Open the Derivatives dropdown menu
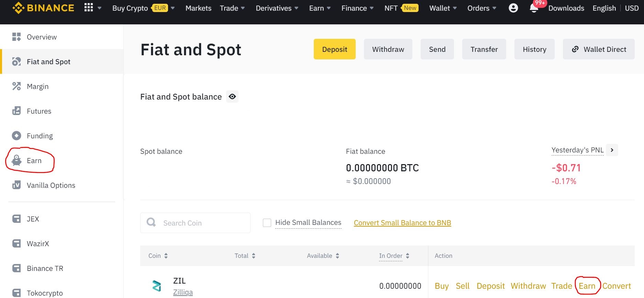The width and height of the screenshot is (644, 298). [x=277, y=8]
